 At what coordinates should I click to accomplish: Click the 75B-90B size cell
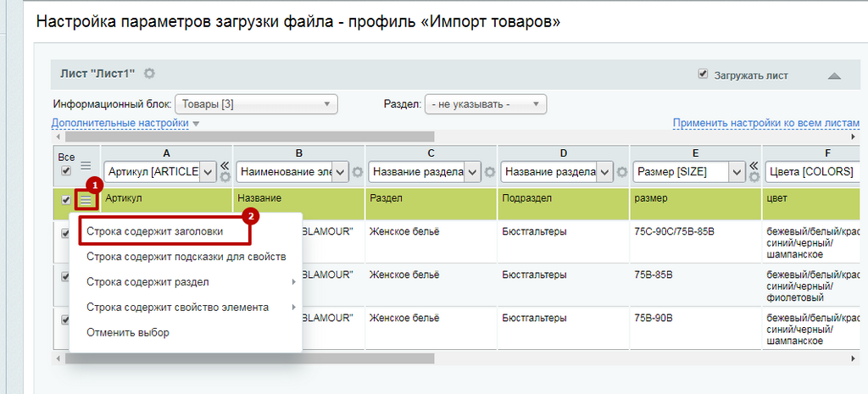tap(696, 329)
